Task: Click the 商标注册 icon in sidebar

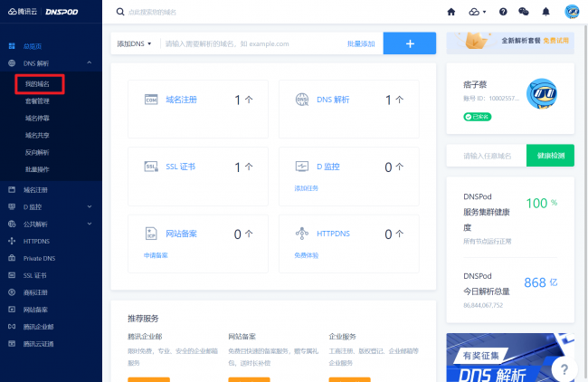Action: click(x=12, y=292)
